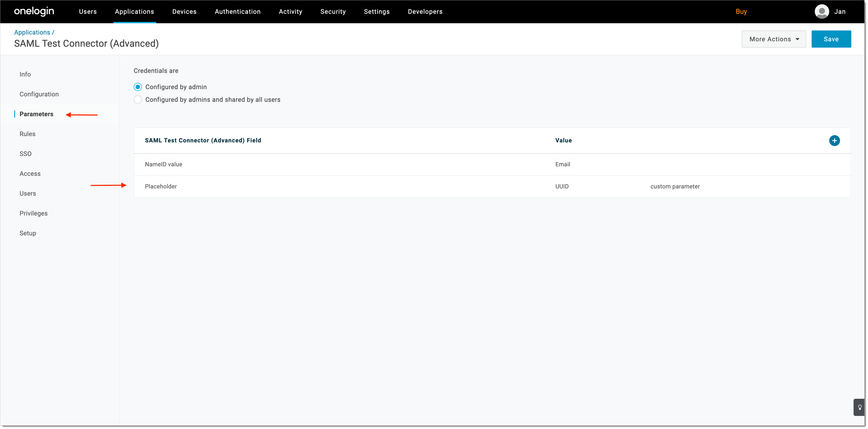Open the Jan profile avatar menu

pyautogui.click(x=822, y=11)
